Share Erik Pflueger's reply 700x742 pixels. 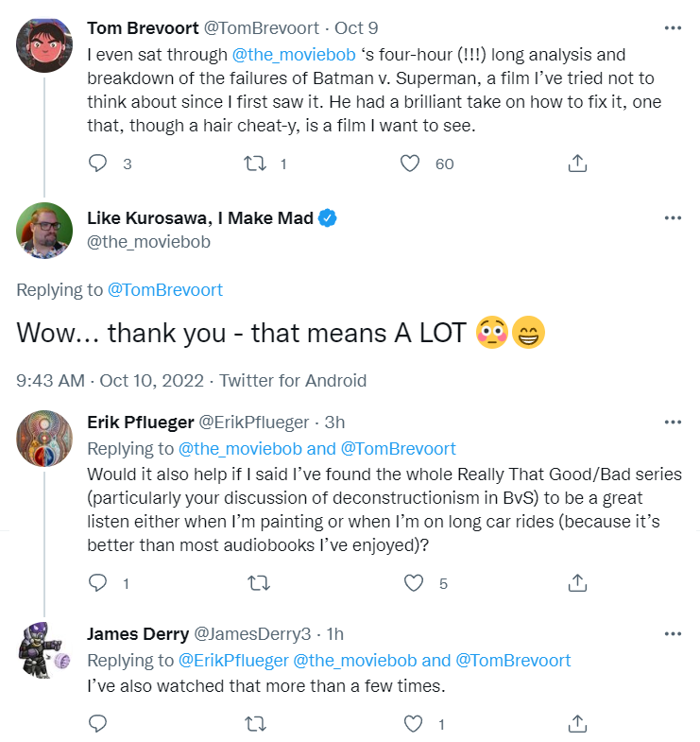577,583
